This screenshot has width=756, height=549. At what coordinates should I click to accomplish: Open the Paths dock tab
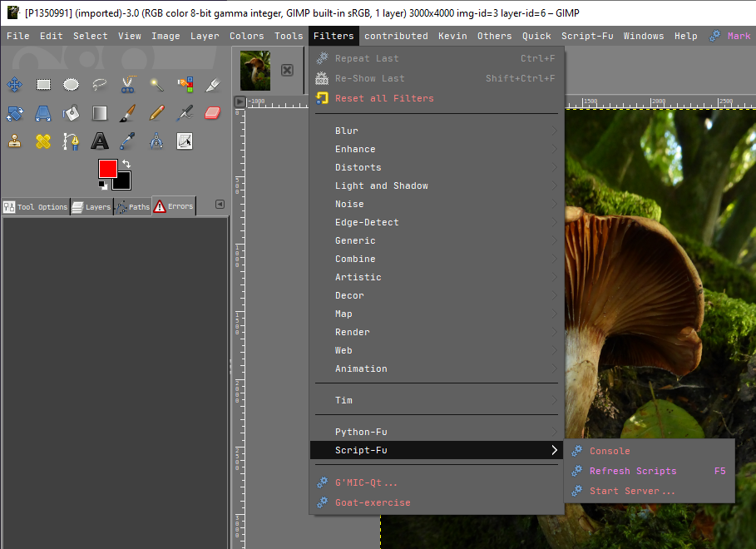[x=133, y=207]
